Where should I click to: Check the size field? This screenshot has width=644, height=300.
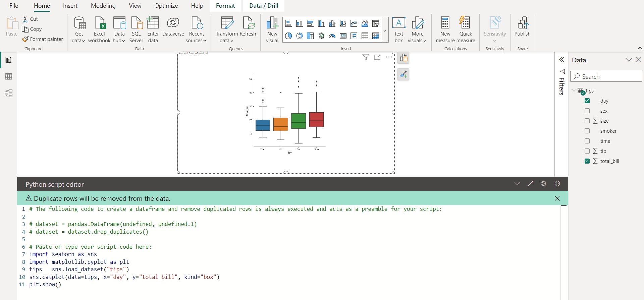pyautogui.click(x=587, y=121)
